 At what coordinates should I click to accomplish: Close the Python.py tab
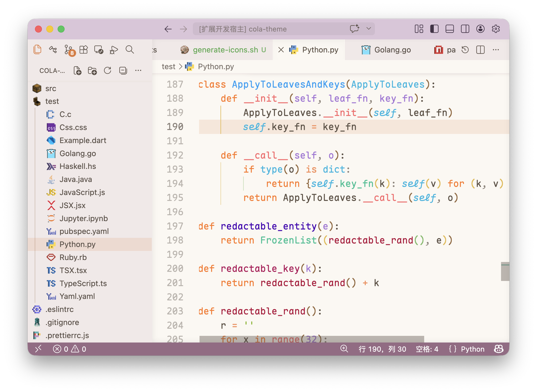coord(281,50)
